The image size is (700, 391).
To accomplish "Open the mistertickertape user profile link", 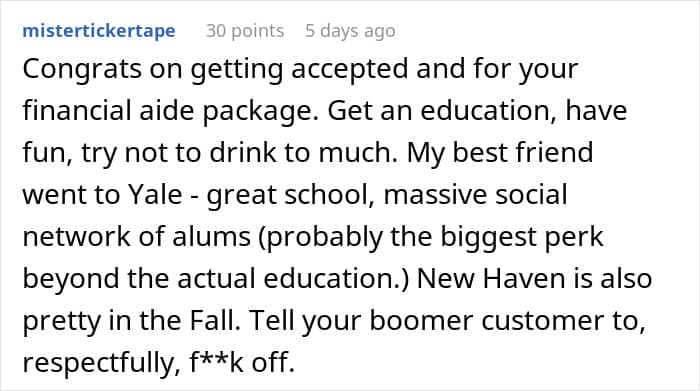I will (x=99, y=31).
